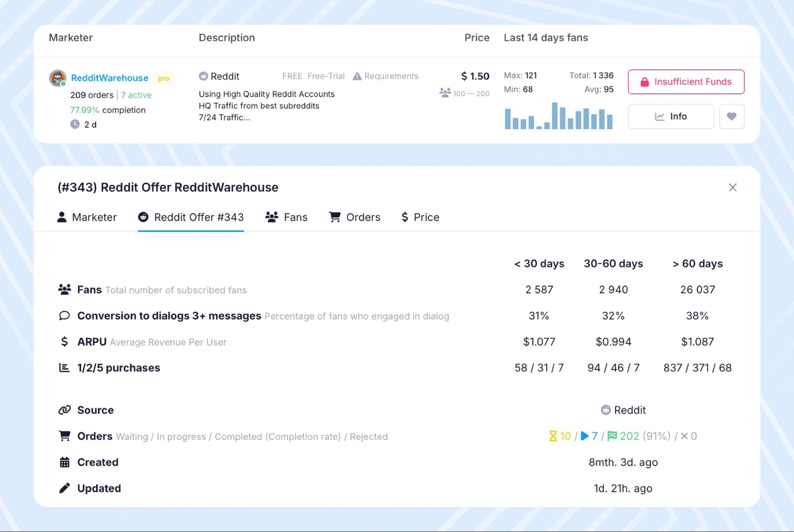Click the fans group icon under price
This screenshot has width=794, height=532.
point(445,93)
